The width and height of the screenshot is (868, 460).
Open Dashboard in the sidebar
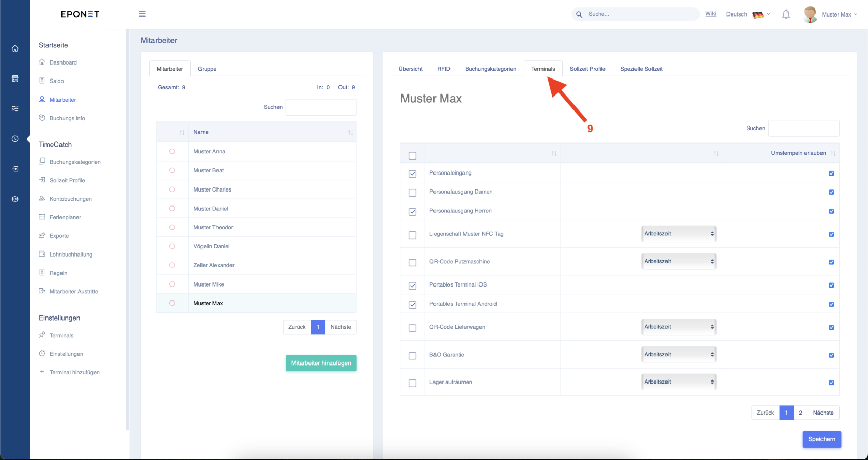click(x=63, y=62)
